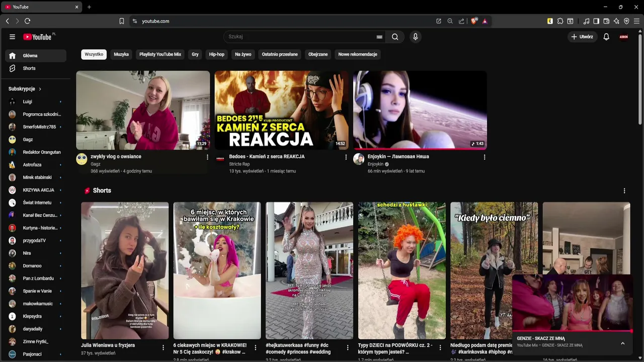Open the Shorts shelf three-dot menu

coord(624,191)
